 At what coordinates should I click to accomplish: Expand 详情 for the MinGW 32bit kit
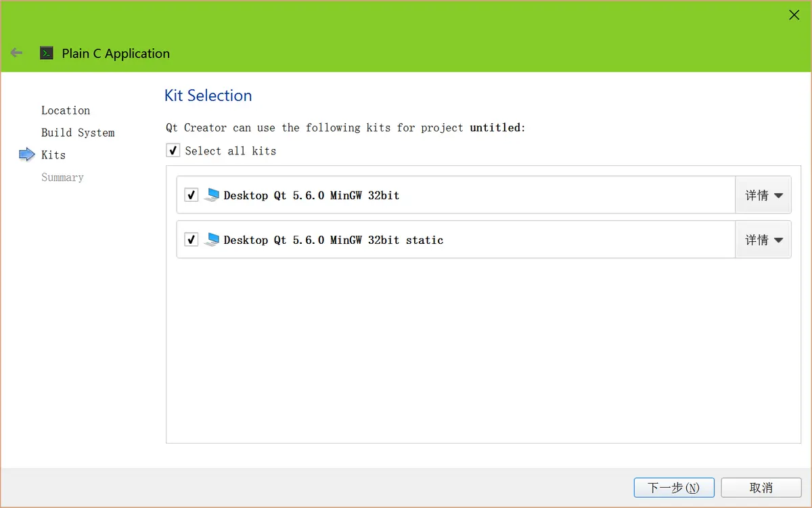click(x=763, y=195)
